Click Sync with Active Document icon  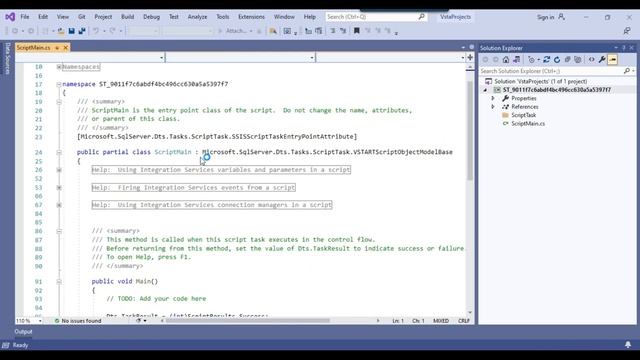coord(547,60)
